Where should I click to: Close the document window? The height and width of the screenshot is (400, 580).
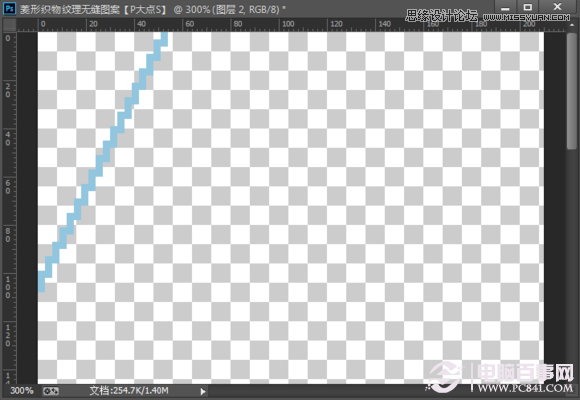pyautogui.click(x=557, y=7)
